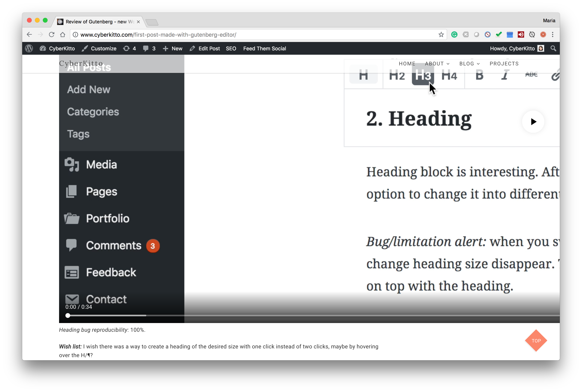Open the SEO admin menu
Image resolution: width=582 pixels, height=392 pixels.
pos(231,49)
